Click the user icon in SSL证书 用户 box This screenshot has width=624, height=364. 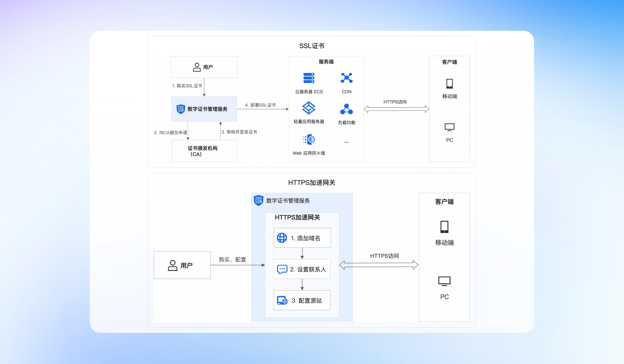(x=197, y=67)
